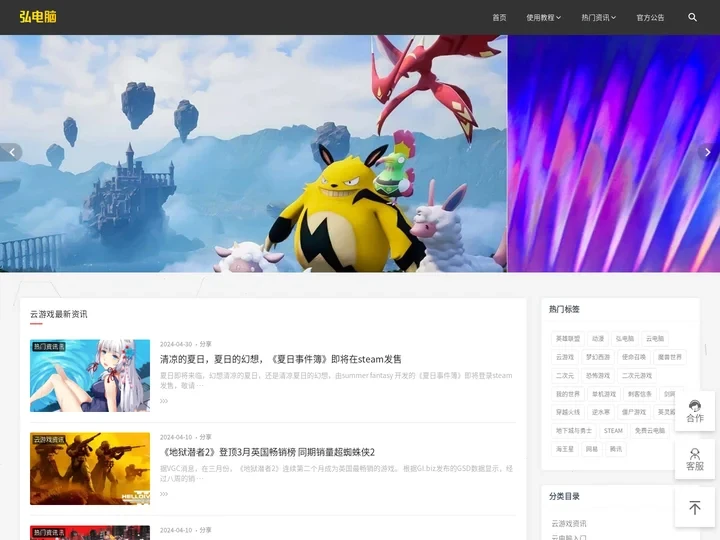Select the 弘电脑 tag in 热门标签

point(624,339)
